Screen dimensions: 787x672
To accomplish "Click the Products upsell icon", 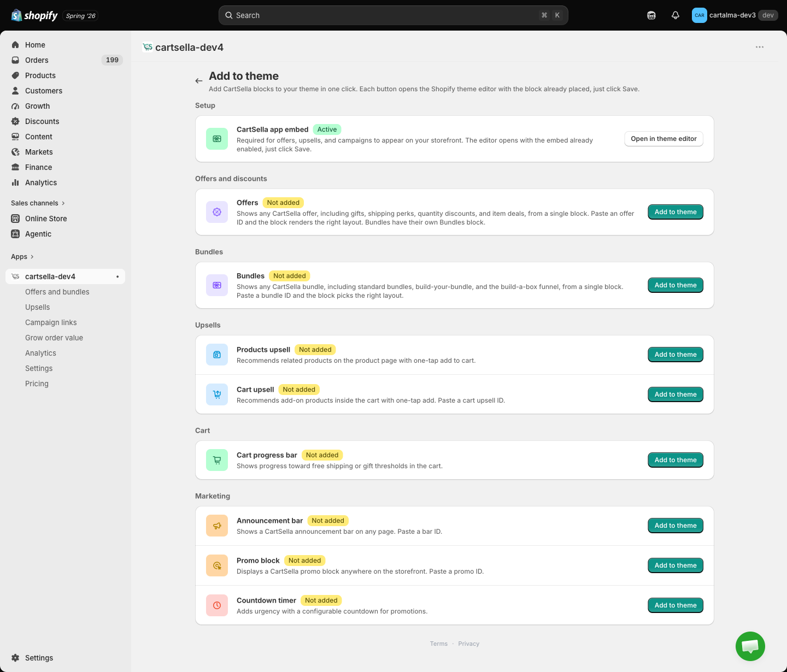I will (x=217, y=355).
